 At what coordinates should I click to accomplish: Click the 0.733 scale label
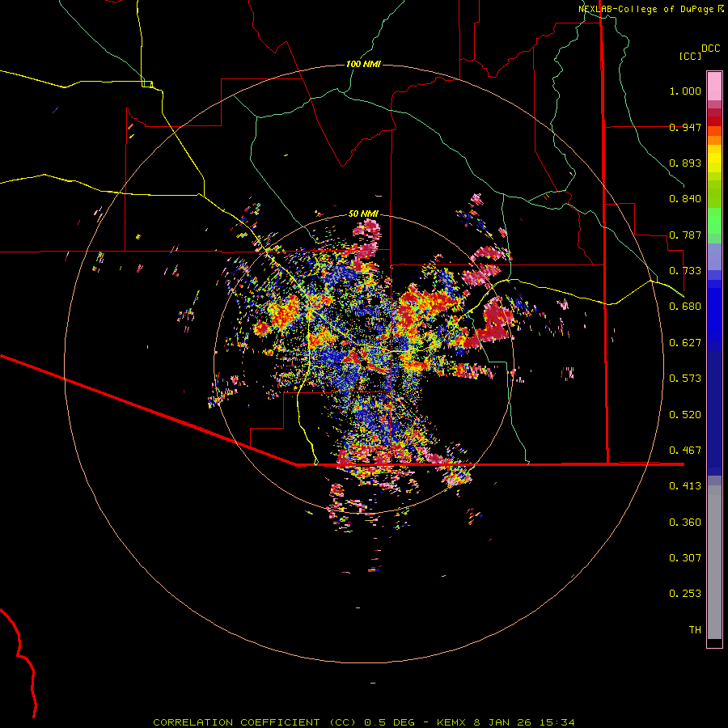point(685,271)
